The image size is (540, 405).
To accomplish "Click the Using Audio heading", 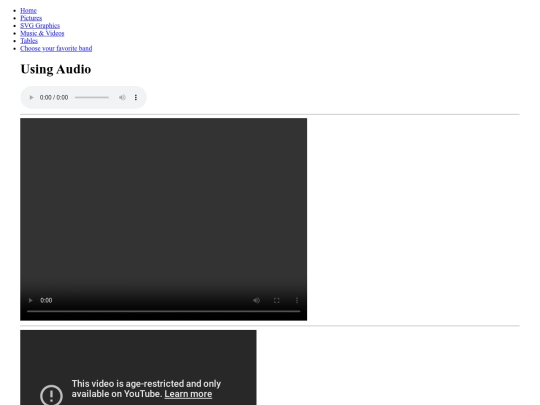I will click(x=56, y=69).
